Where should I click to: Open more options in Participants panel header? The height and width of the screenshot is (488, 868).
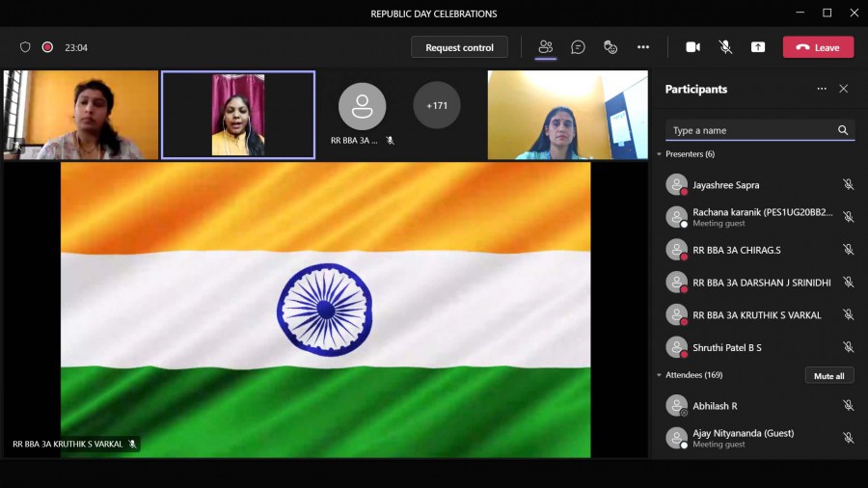[822, 89]
